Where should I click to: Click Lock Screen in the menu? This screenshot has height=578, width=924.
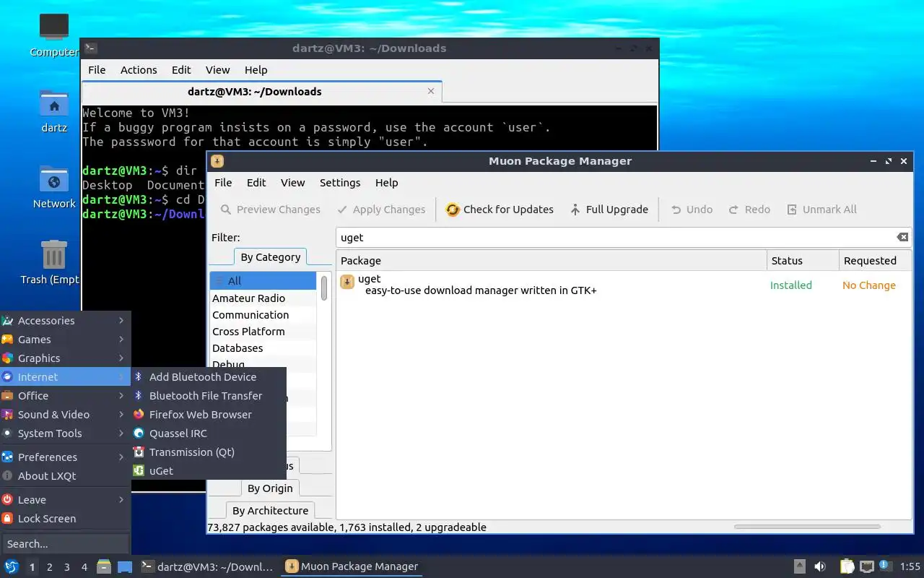[65, 519]
